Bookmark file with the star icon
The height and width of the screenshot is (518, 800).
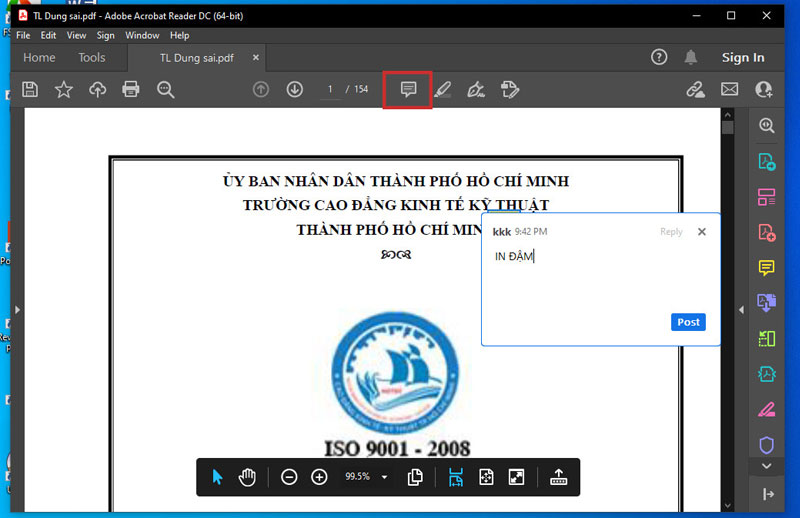tap(64, 90)
